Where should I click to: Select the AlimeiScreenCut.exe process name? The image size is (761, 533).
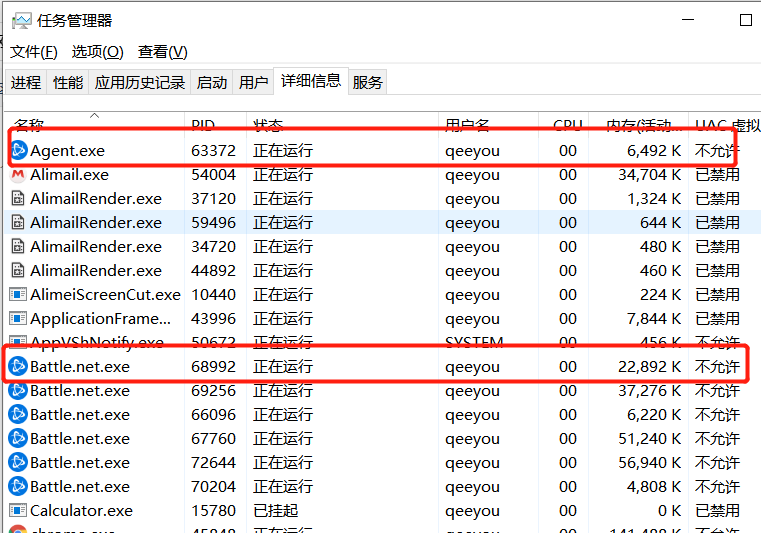(105, 294)
